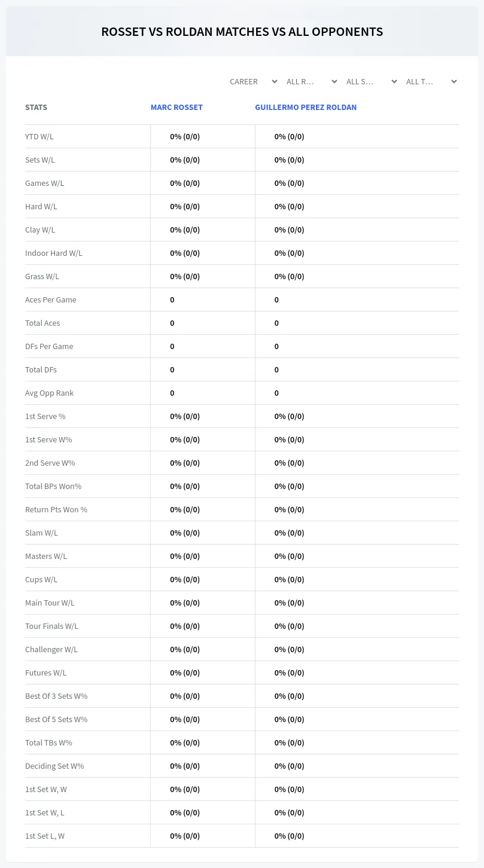Select the YTD W/L row label
Viewport: 484px width, 868px height.
coord(39,136)
